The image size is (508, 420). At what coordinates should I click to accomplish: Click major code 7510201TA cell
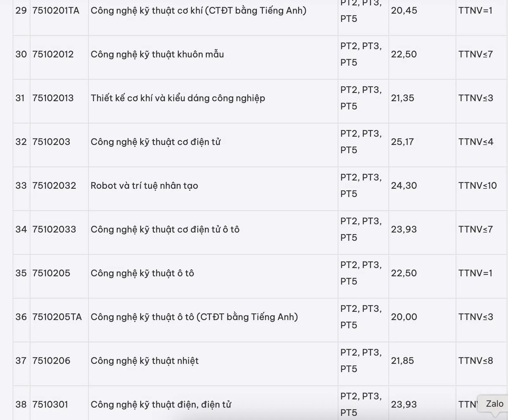[x=56, y=11]
